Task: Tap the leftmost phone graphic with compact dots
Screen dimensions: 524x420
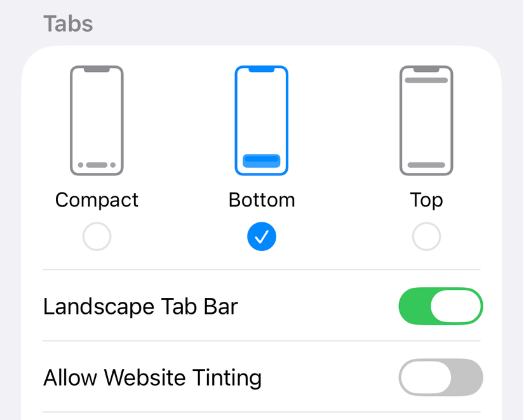Action: (x=97, y=119)
